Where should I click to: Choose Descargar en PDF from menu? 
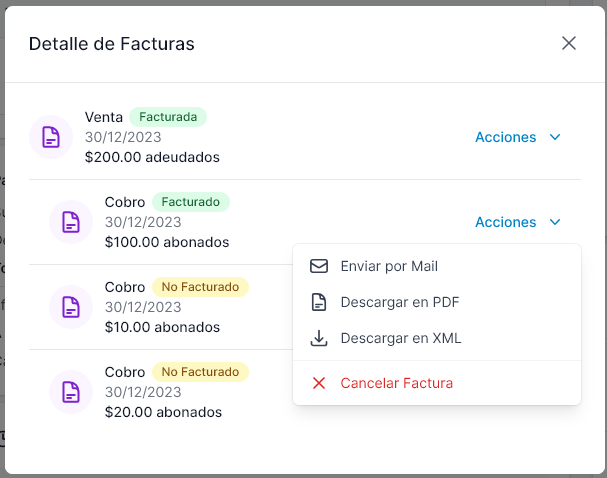400,302
